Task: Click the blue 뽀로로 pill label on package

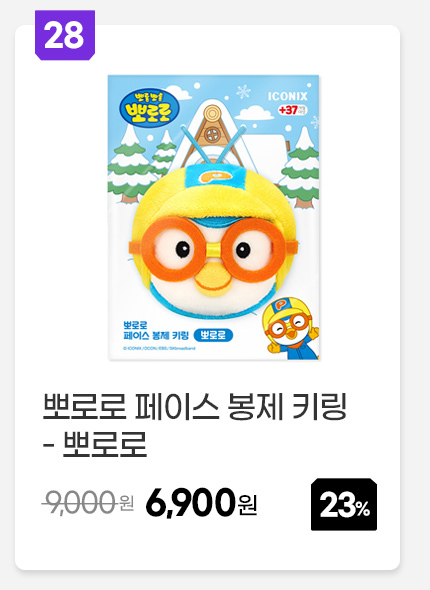Action: 213,335
